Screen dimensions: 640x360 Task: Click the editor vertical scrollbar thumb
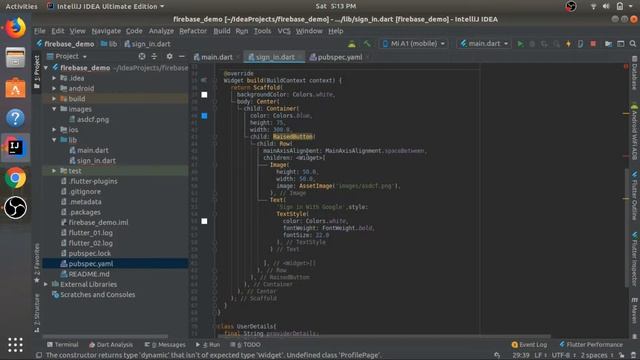pos(627,227)
